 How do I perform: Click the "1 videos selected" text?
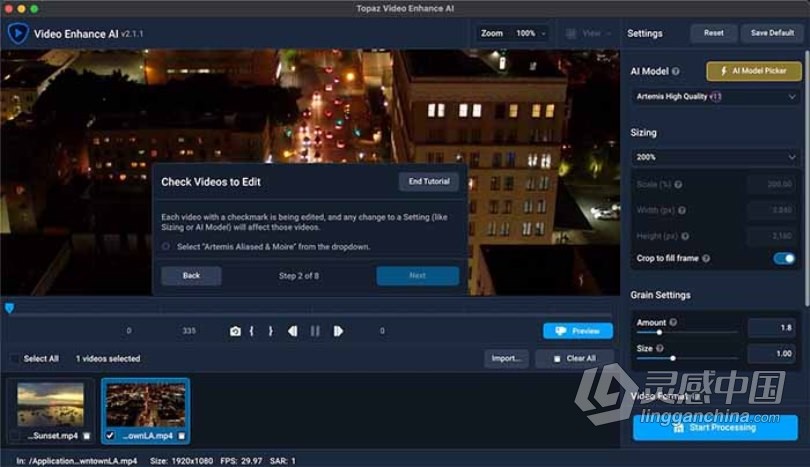[108, 359]
